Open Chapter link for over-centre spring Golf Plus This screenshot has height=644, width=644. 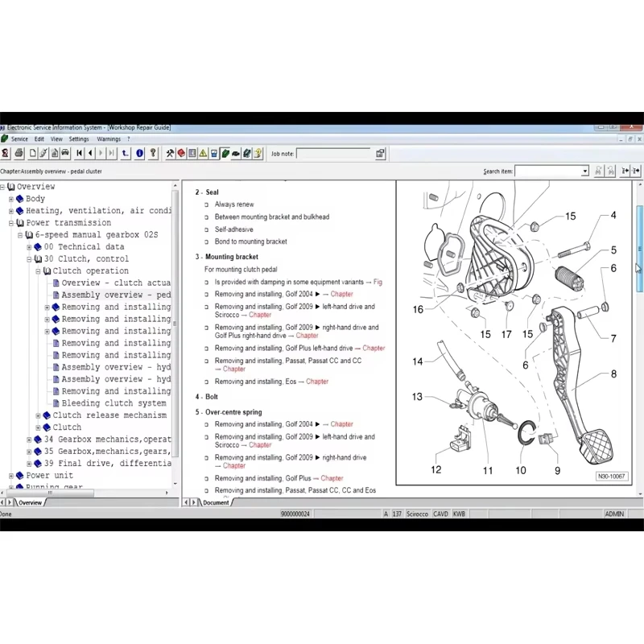332,478
